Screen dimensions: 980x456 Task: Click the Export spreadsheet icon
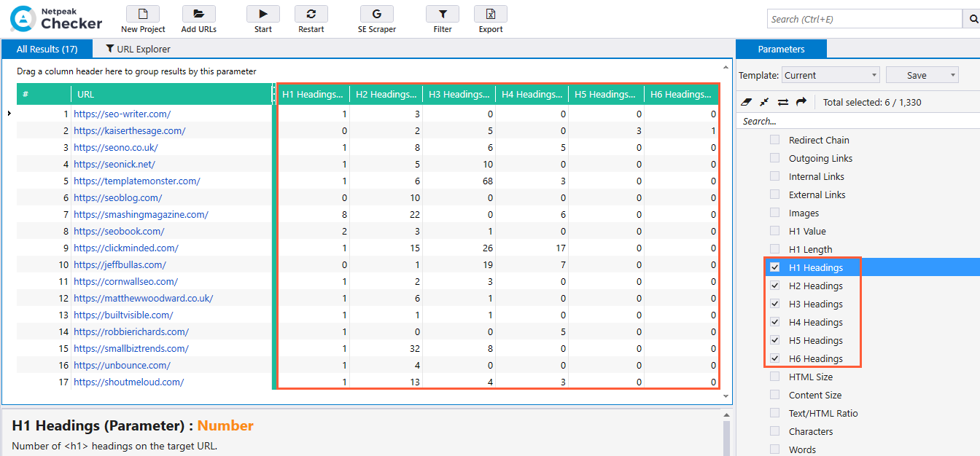[491, 14]
